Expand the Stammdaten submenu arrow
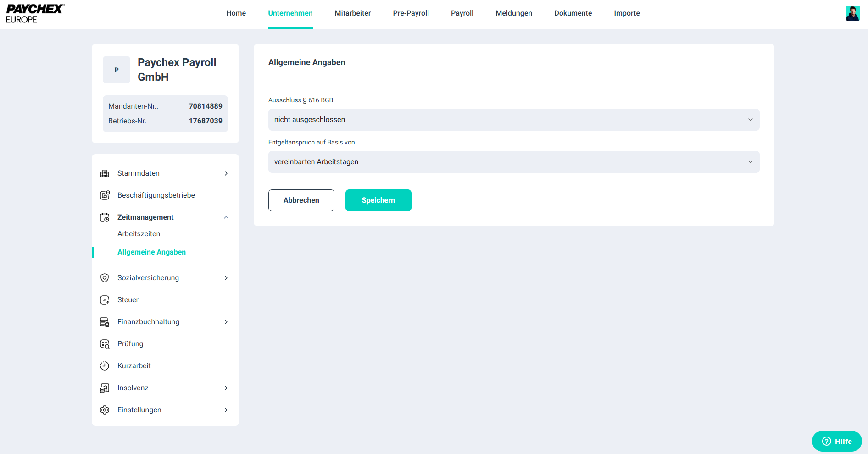The height and width of the screenshot is (454, 868). [x=226, y=173]
